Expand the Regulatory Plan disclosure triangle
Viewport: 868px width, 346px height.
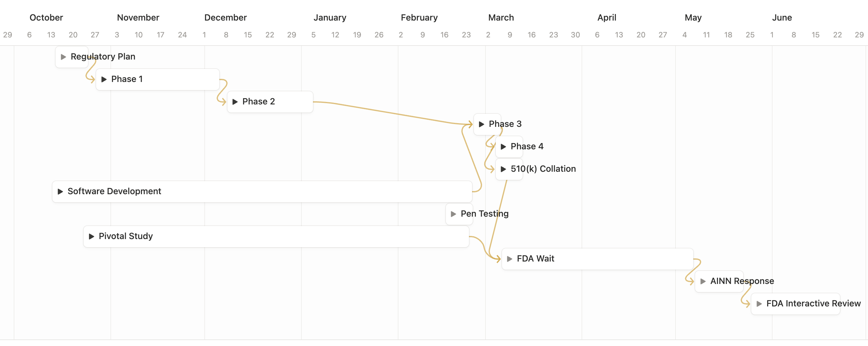tap(63, 57)
